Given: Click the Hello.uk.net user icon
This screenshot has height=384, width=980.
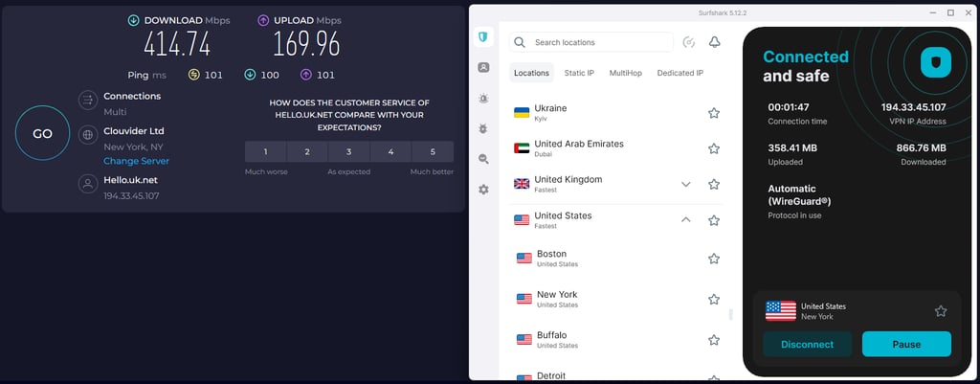Looking at the screenshot, I should click(88, 184).
